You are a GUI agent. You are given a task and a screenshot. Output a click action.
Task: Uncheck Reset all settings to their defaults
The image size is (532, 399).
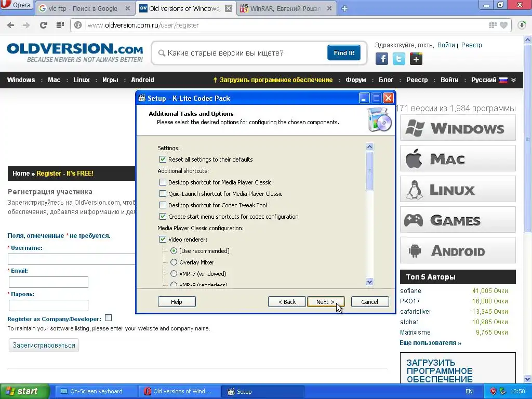[x=163, y=159]
